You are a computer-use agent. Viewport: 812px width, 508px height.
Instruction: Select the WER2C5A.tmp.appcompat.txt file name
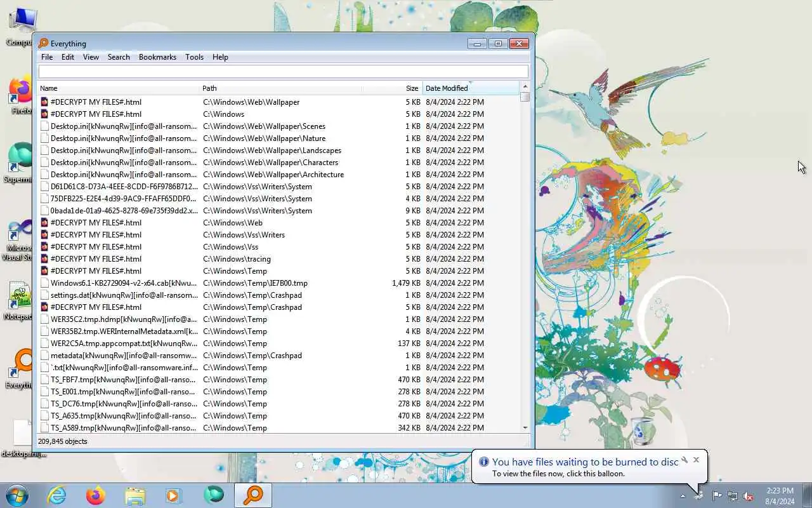click(x=124, y=343)
